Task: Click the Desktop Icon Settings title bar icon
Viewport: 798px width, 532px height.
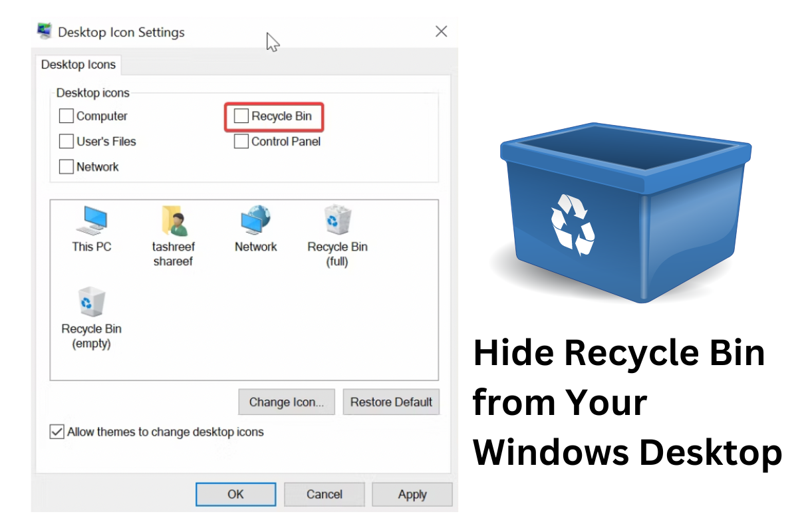Action: [x=45, y=32]
